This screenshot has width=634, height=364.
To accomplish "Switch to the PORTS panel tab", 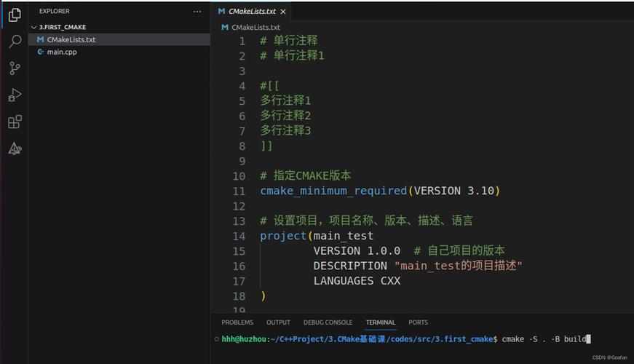I will tap(418, 323).
